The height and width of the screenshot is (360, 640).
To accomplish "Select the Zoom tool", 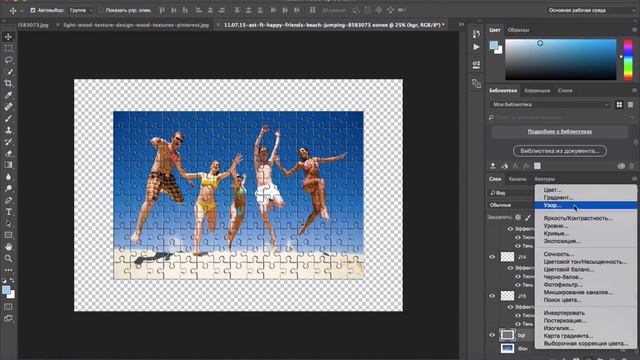I will click(x=8, y=258).
